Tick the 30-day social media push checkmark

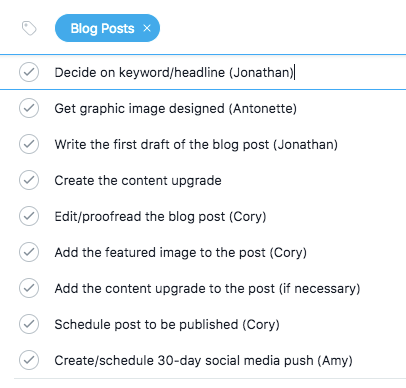(x=29, y=360)
